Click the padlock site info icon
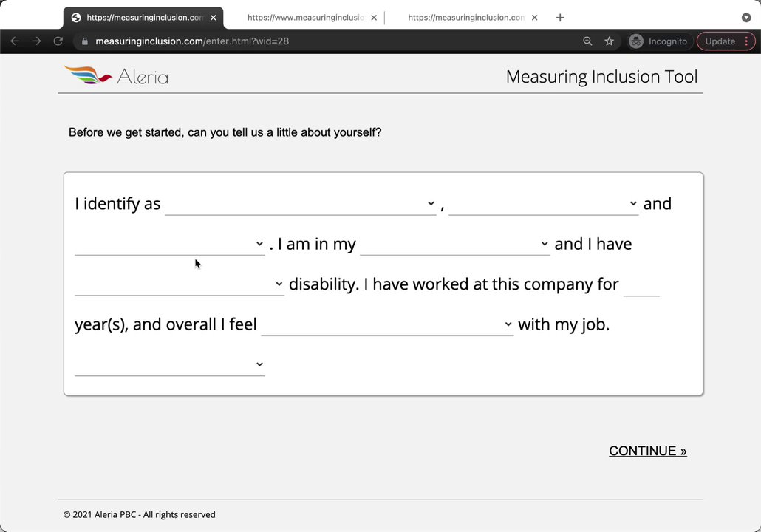The image size is (761, 532). [84, 41]
